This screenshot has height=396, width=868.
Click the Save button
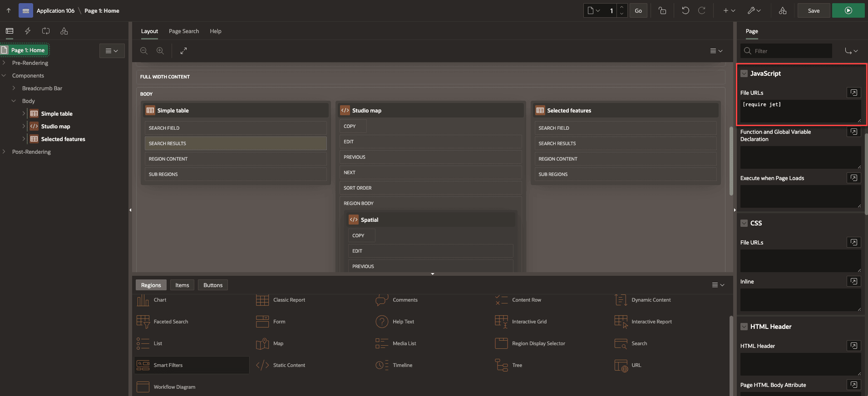pos(814,10)
